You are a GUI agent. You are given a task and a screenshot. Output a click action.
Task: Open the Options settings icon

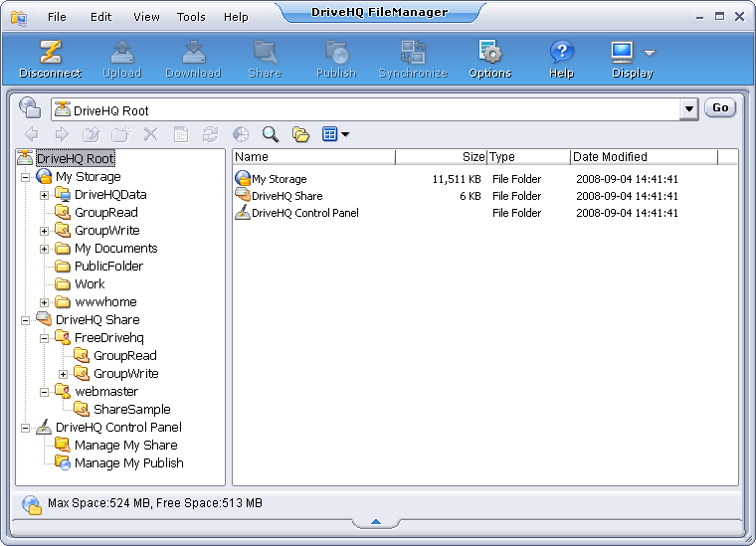[x=489, y=53]
